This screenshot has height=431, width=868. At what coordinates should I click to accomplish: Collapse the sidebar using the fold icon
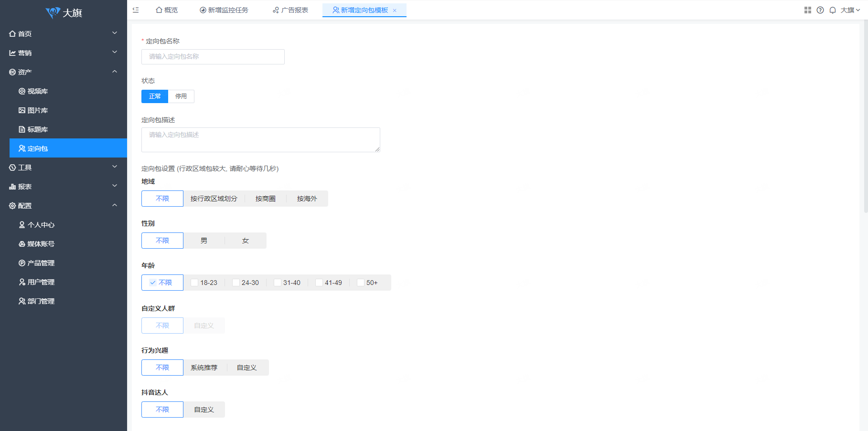[x=136, y=10]
